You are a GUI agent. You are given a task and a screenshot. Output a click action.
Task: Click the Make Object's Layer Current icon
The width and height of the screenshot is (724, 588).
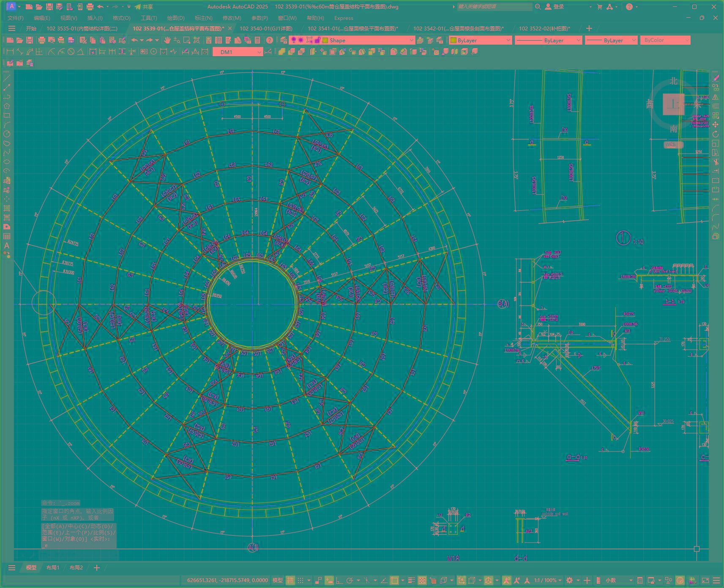pyautogui.click(x=420, y=40)
